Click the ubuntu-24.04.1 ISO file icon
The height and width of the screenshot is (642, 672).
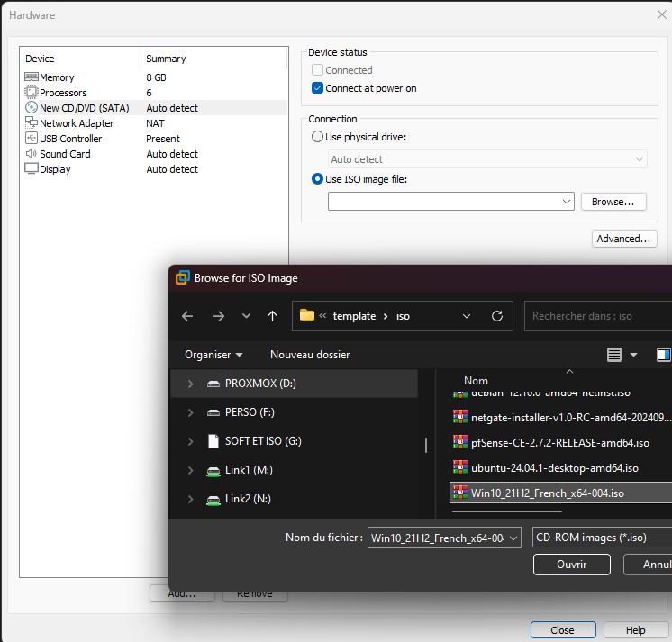click(460, 467)
